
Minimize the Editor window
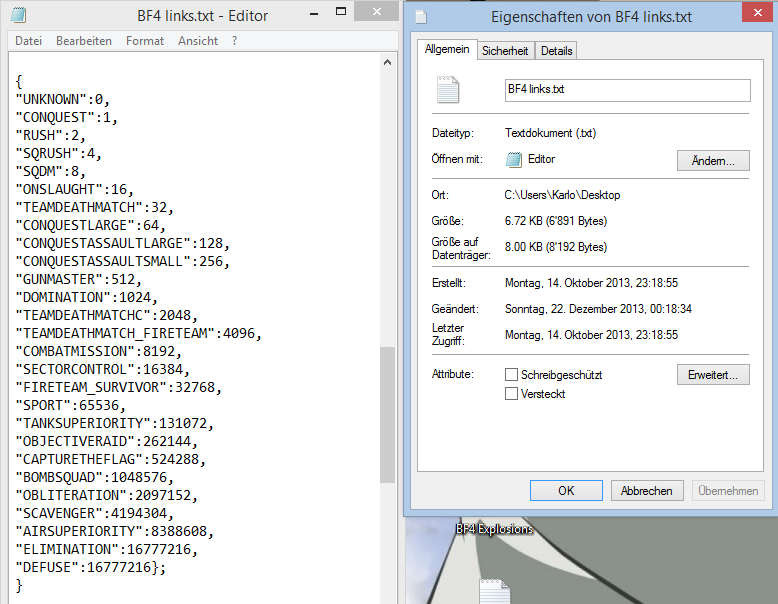[314, 14]
